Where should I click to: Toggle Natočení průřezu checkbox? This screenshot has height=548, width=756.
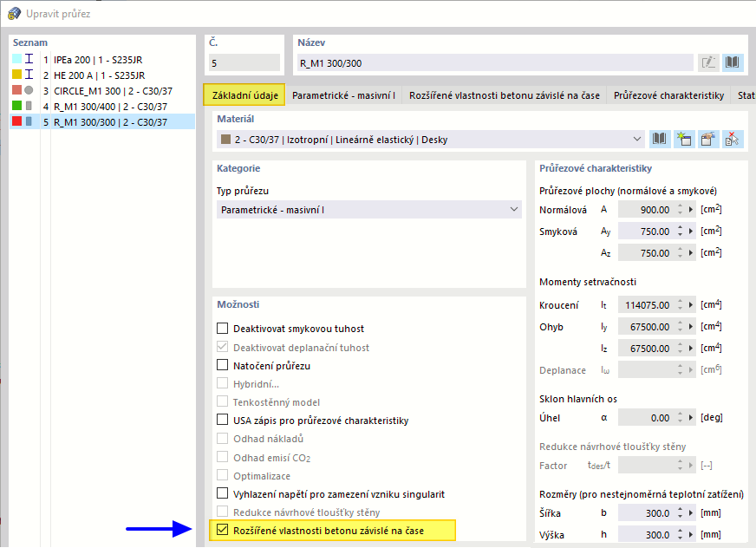pos(222,365)
